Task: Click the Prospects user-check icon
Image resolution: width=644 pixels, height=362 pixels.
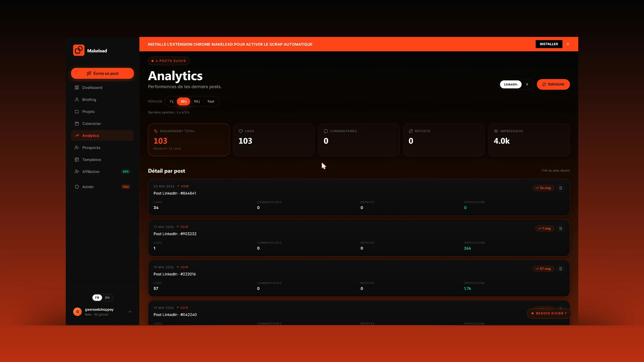Action: pyautogui.click(x=77, y=148)
